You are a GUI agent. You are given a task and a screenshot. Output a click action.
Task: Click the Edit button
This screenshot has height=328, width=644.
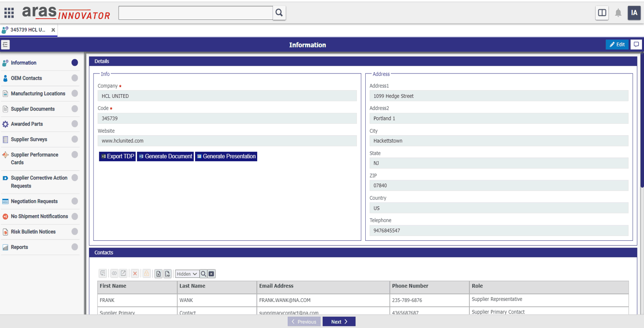click(x=617, y=45)
